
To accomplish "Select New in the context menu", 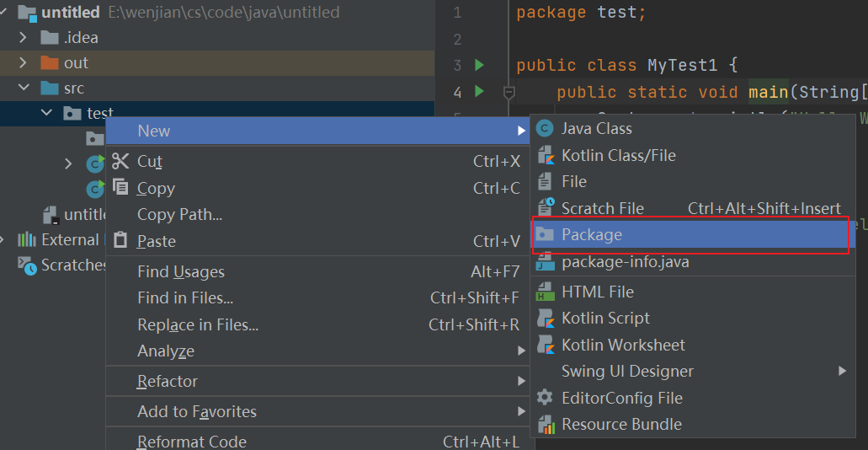I will [x=317, y=131].
